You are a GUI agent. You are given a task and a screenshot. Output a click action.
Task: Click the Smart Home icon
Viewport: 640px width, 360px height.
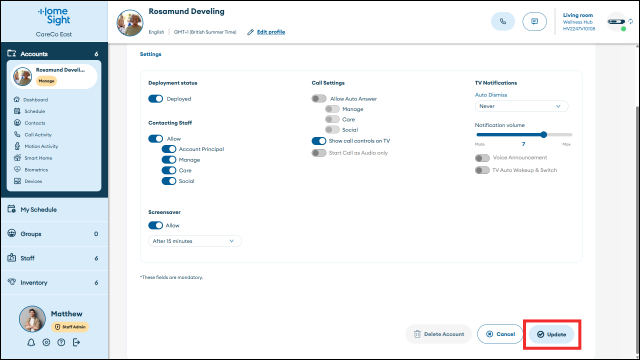click(x=17, y=158)
